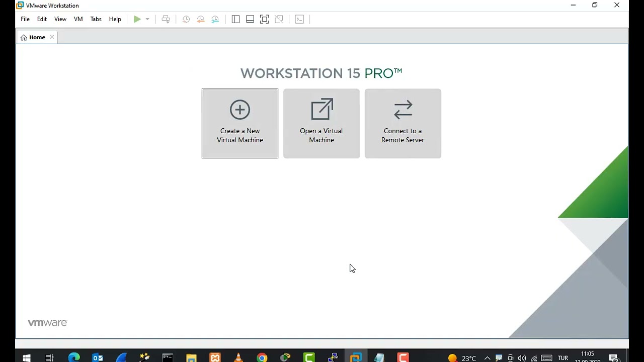This screenshot has width=644, height=362.
Task: Click the Take Snapshot toolbar icon
Action: (186, 19)
